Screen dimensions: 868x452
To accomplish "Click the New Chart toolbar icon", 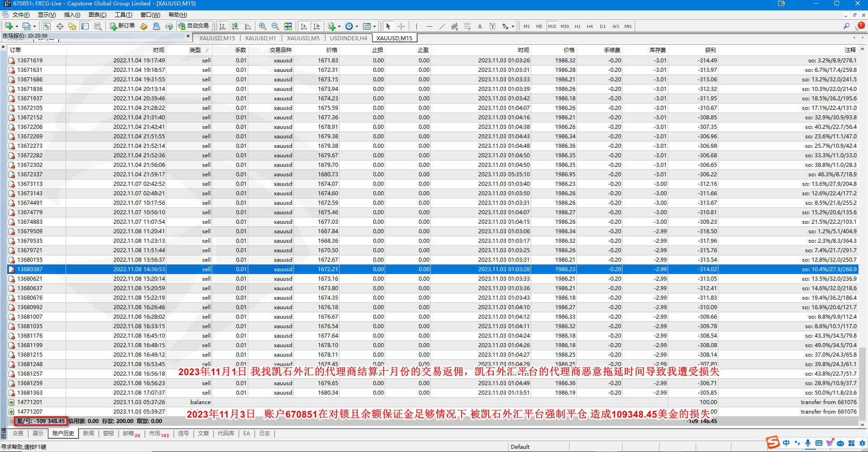I will point(9,26).
